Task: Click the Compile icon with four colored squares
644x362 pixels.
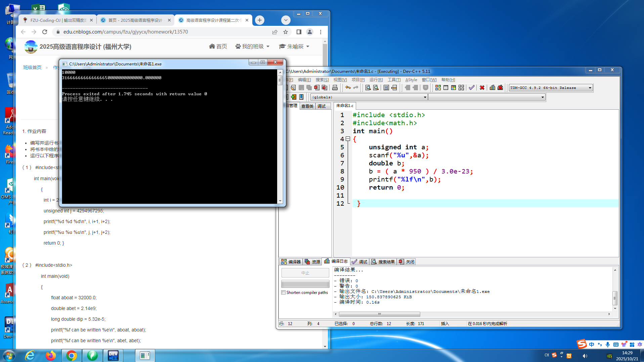Action: pos(438,88)
